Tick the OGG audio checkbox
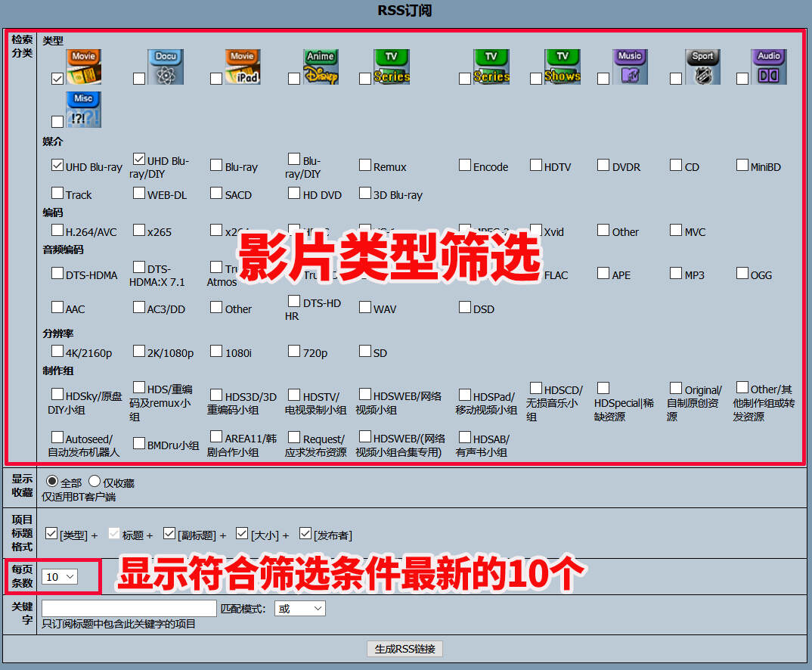 pos(742,274)
